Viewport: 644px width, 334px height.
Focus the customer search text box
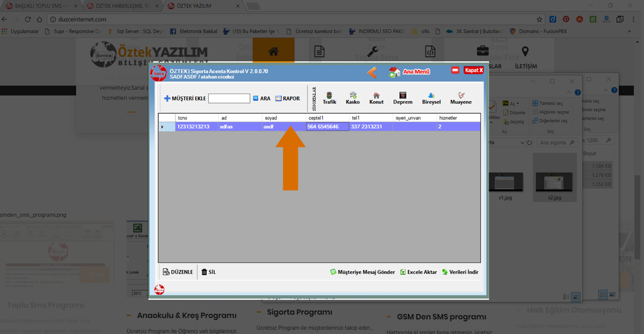(x=229, y=99)
